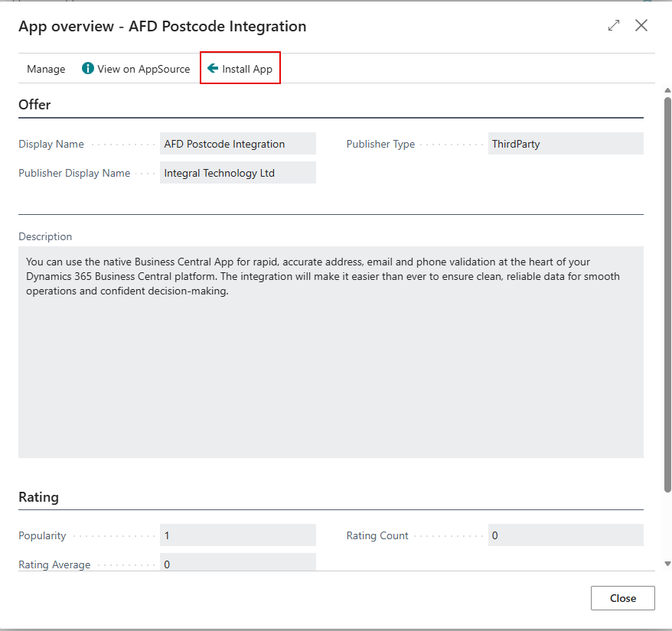Click the vertical scrollbar thumb
The image size is (672, 631).
point(667,291)
